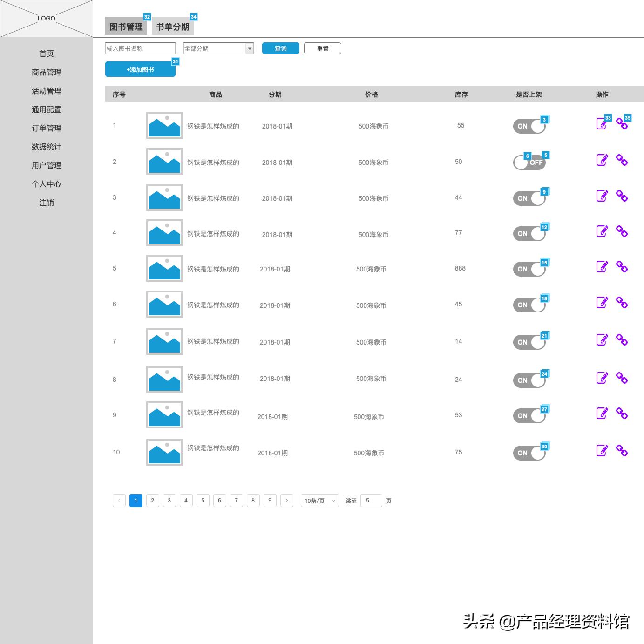Select the edit icon for row 5 with stock 888

click(x=602, y=267)
